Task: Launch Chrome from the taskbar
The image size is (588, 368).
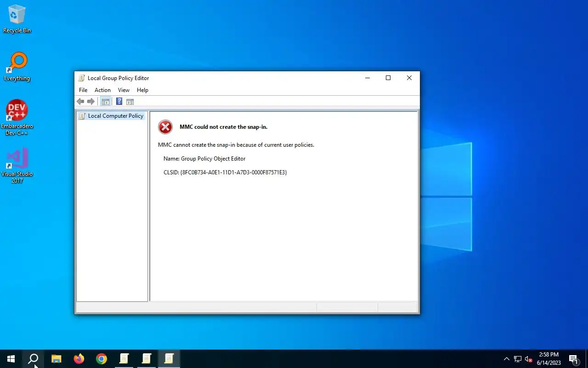Action: 102,359
